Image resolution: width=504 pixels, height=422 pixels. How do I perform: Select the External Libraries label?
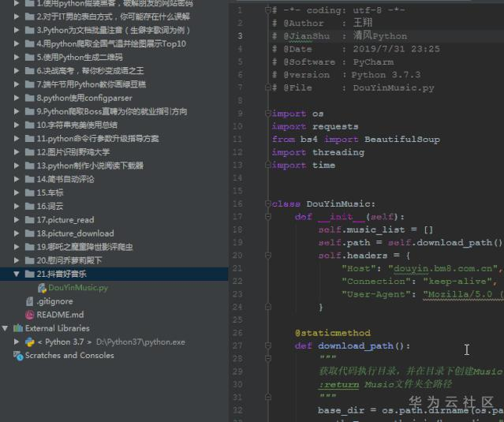tap(58, 328)
